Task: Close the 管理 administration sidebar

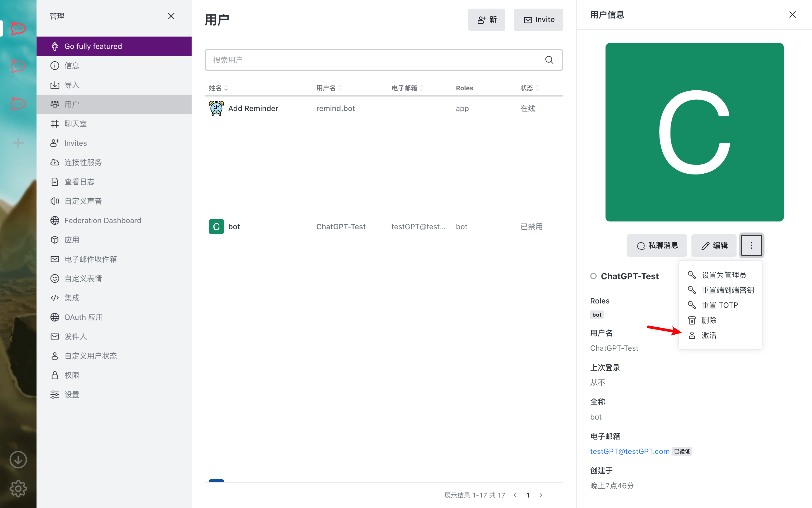Action: (x=171, y=16)
